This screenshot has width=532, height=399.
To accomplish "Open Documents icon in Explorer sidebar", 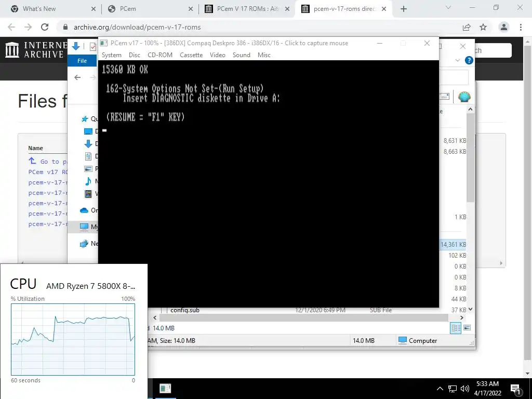I will point(88,156).
